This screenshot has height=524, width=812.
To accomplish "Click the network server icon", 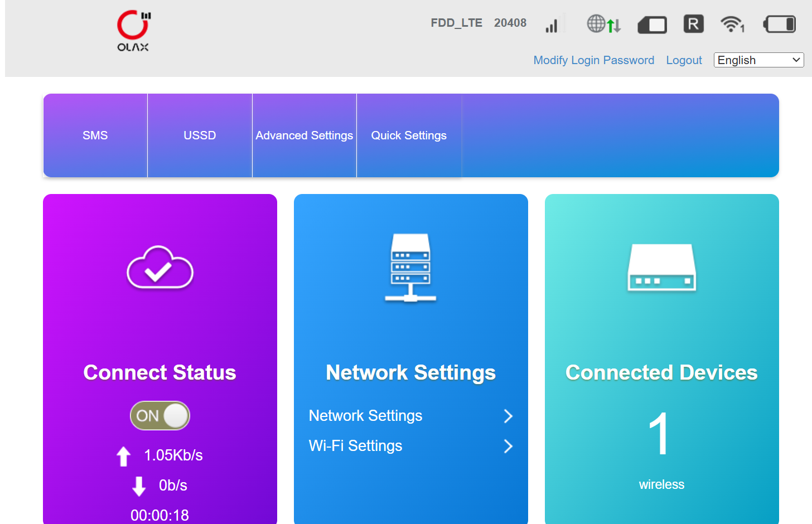I will coord(411,268).
